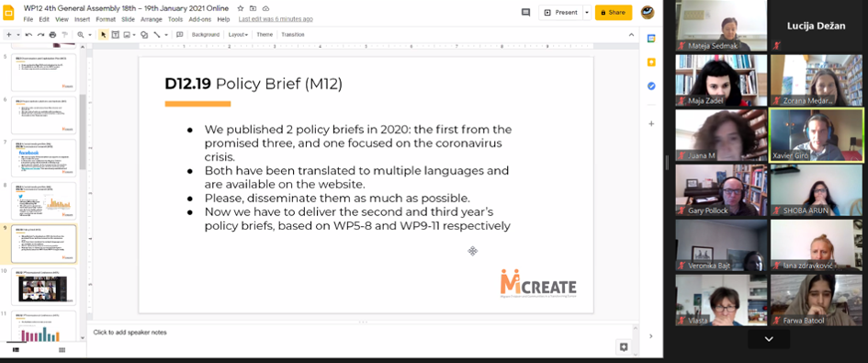Open the 'Last edit was 6 minutes ago' link
The height and width of the screenshot is (363, 868).
(x=276, y=19)
